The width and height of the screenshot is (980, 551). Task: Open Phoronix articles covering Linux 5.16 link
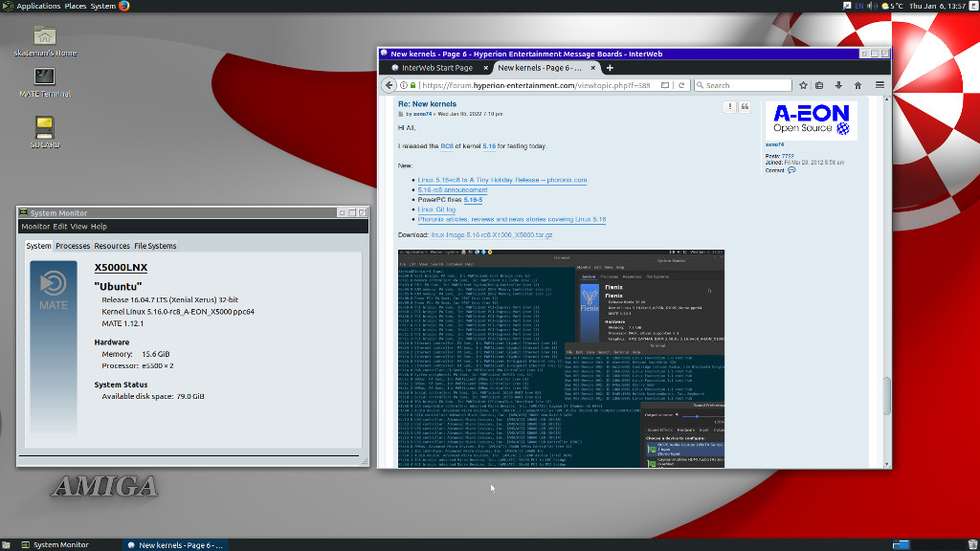click(511, 219)
